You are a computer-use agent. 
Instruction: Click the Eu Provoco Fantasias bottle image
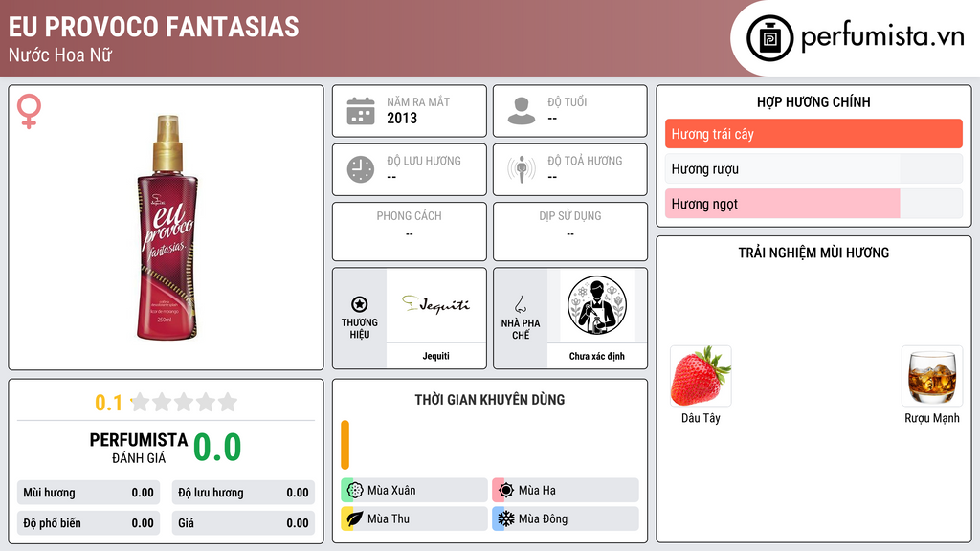[167, 228]
